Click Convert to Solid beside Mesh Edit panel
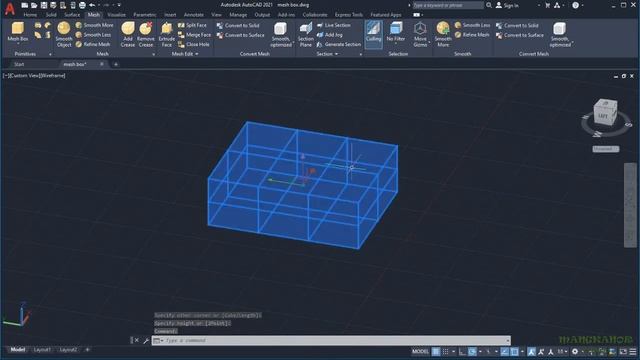640x360 pixels. pyautogui.click(x=238, y=25)
